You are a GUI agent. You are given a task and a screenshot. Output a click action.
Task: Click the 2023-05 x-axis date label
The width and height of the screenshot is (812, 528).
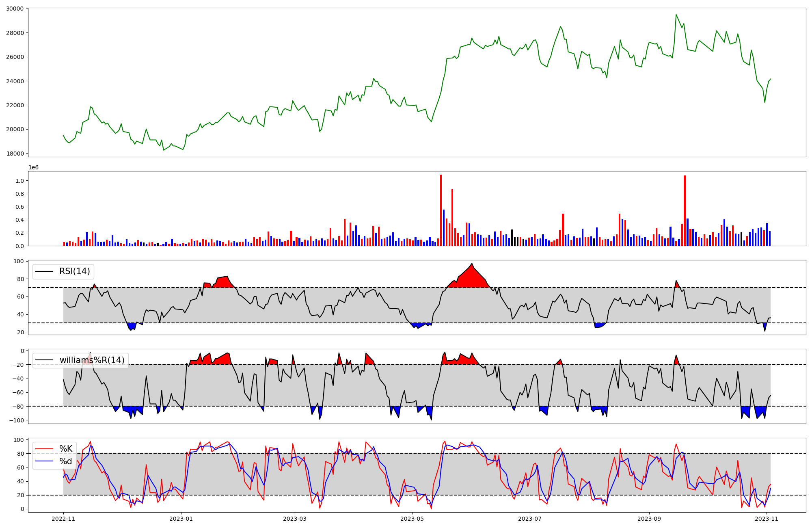(x=412, y=519)
